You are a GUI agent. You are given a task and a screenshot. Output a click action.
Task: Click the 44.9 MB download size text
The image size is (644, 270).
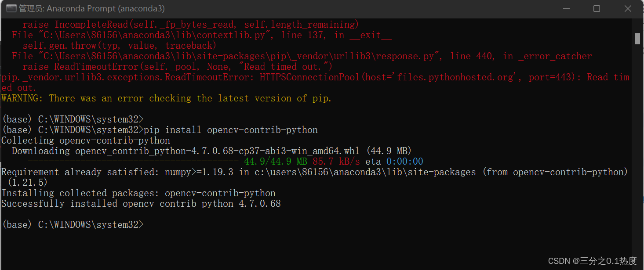pos(390,151)
